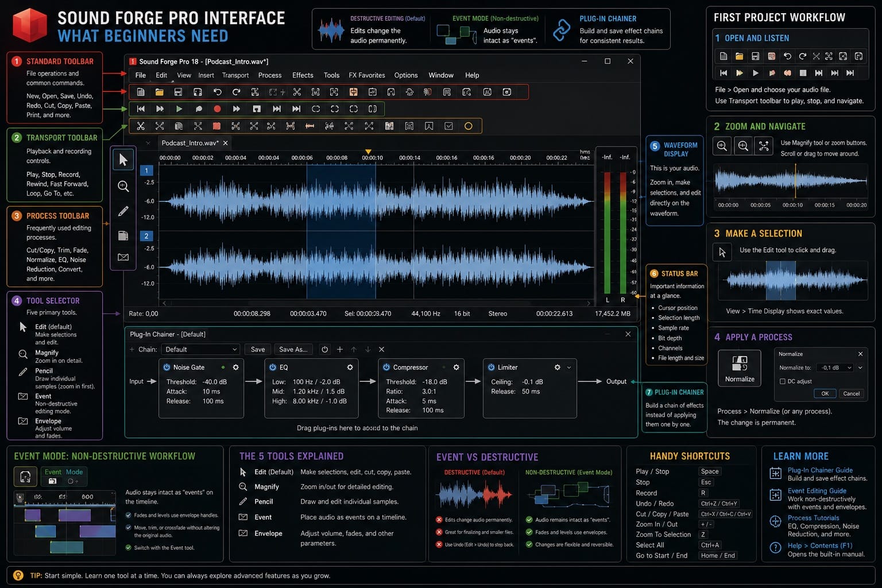Screen dimensions: 882x588
Task: Click Undo arrow in Sound Forge window toolbar
Action: [218, 92]
